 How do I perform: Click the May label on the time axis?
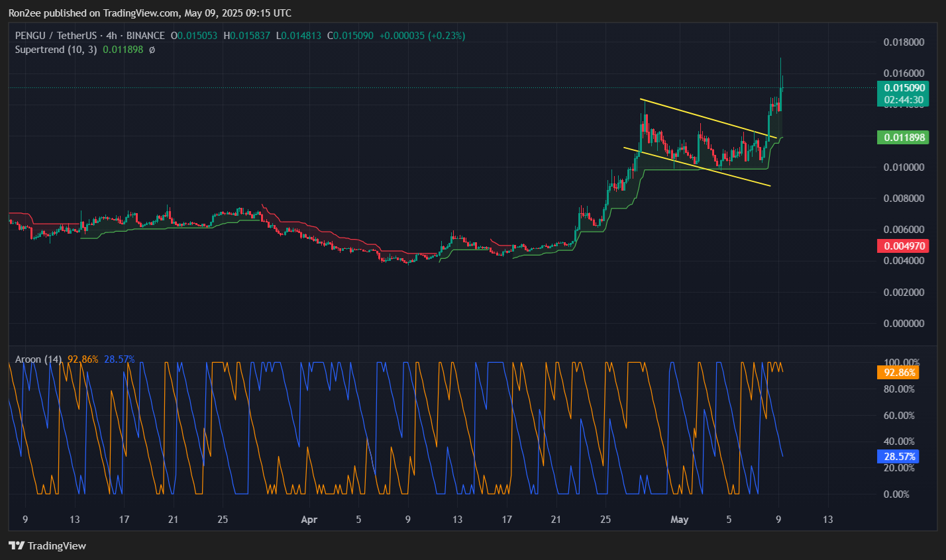680,520
